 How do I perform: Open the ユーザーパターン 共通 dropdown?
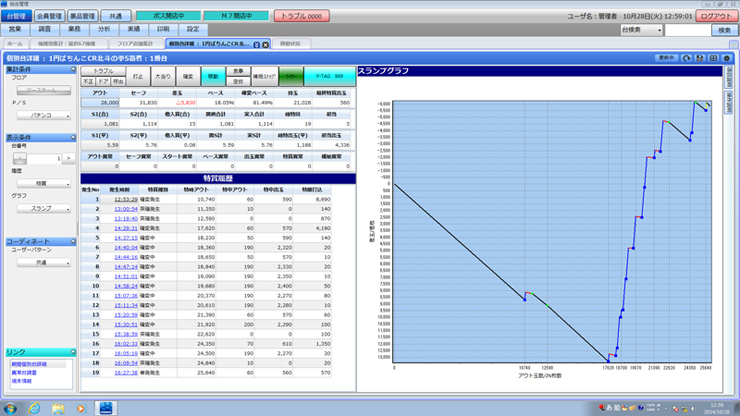[x=44, y=263]
